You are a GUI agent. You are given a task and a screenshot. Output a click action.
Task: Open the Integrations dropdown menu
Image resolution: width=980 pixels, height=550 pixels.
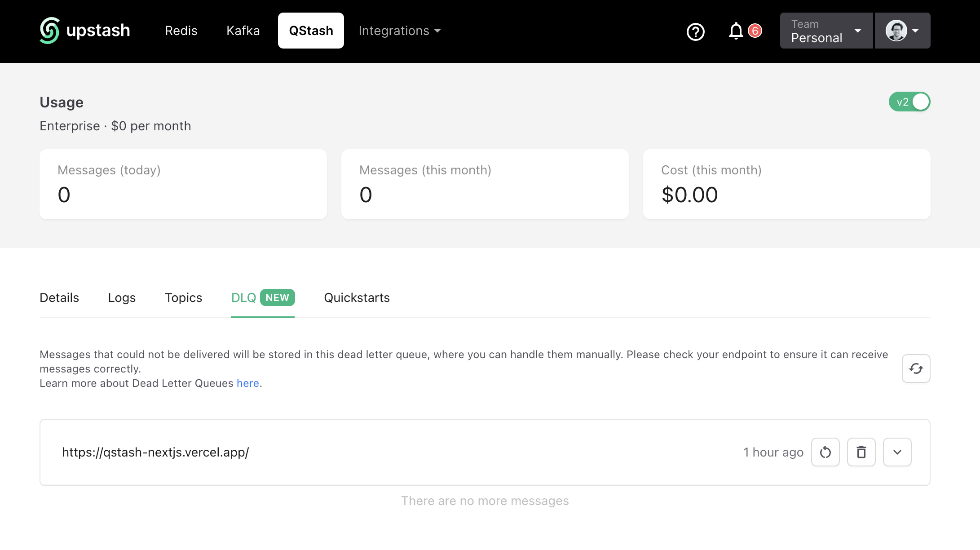(399, 31)
